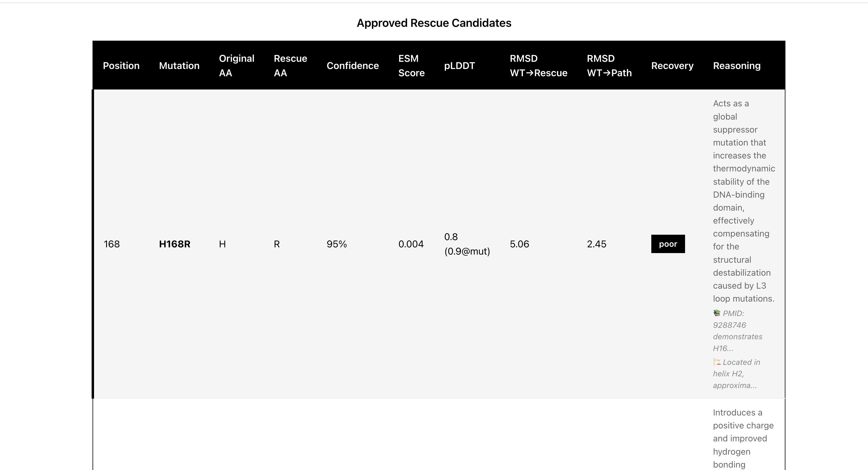Click the Approved Rescue Candidates heading
The width and height of the screenshot is (868, 470).
click(x=434, y=23)
